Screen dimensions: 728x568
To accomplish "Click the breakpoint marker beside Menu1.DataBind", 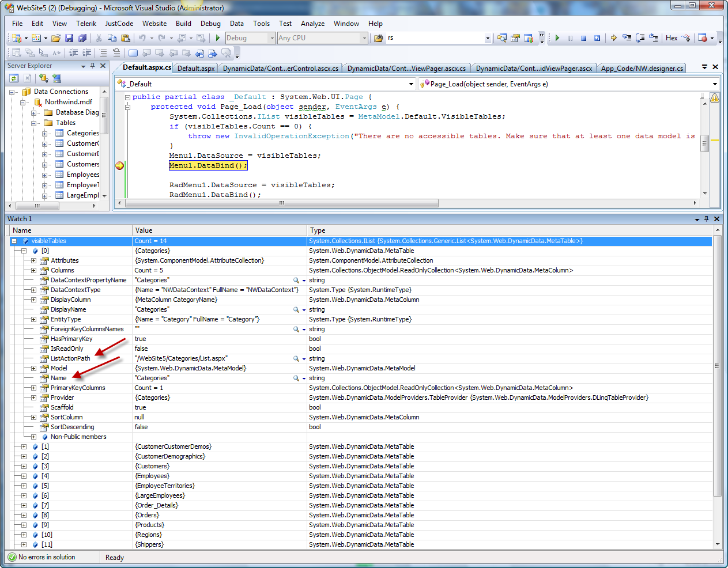I will [119, 165].
